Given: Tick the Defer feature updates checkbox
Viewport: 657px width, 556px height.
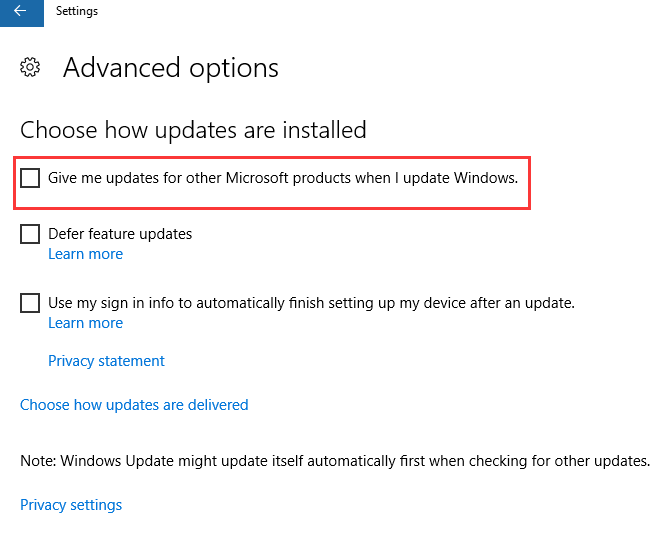Looking at the screenshot, I should point(30,234).
